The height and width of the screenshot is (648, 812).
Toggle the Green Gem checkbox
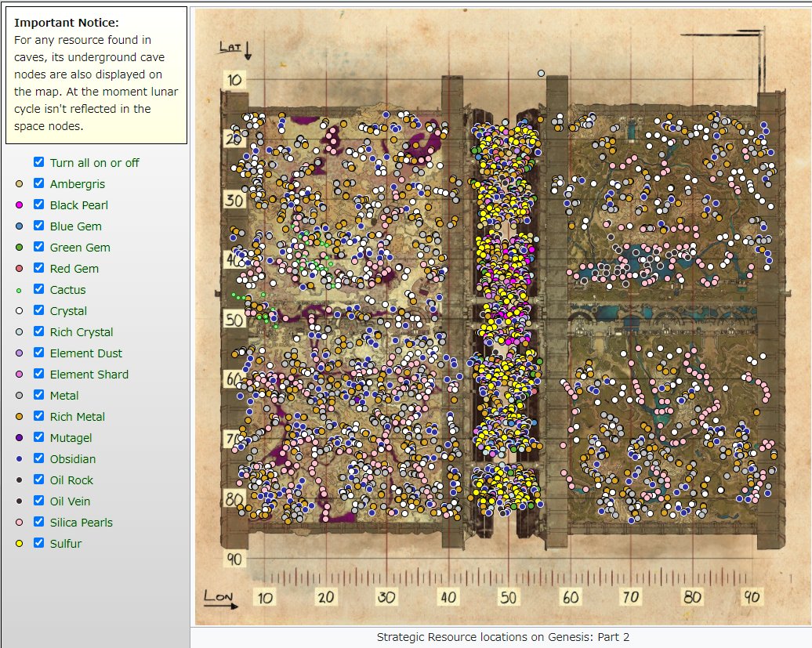39,247
